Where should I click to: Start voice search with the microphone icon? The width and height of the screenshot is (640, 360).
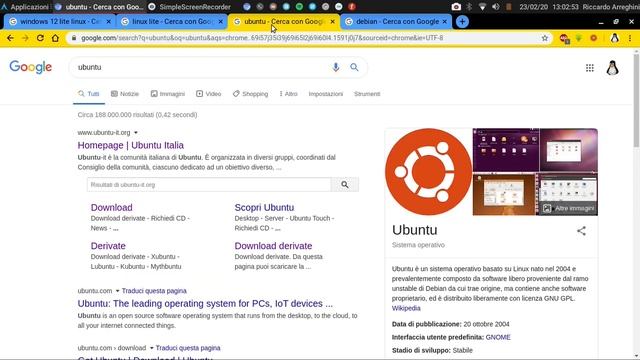pyautogui.click(x=336, y=67)
